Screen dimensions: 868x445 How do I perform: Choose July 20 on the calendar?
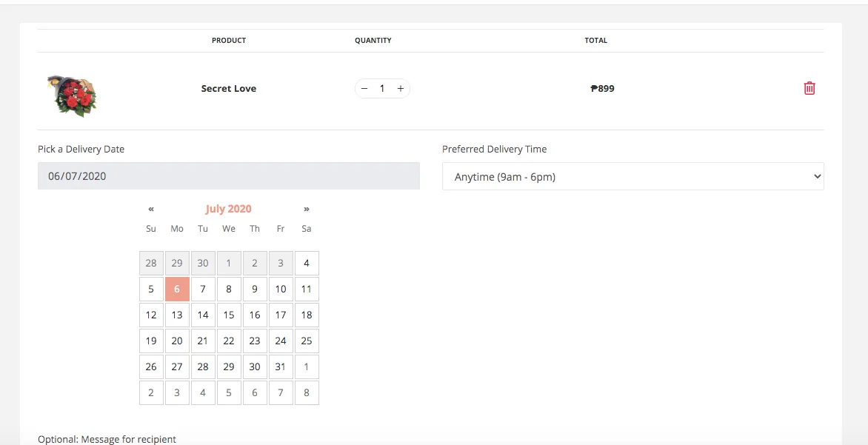pos(177,341)
